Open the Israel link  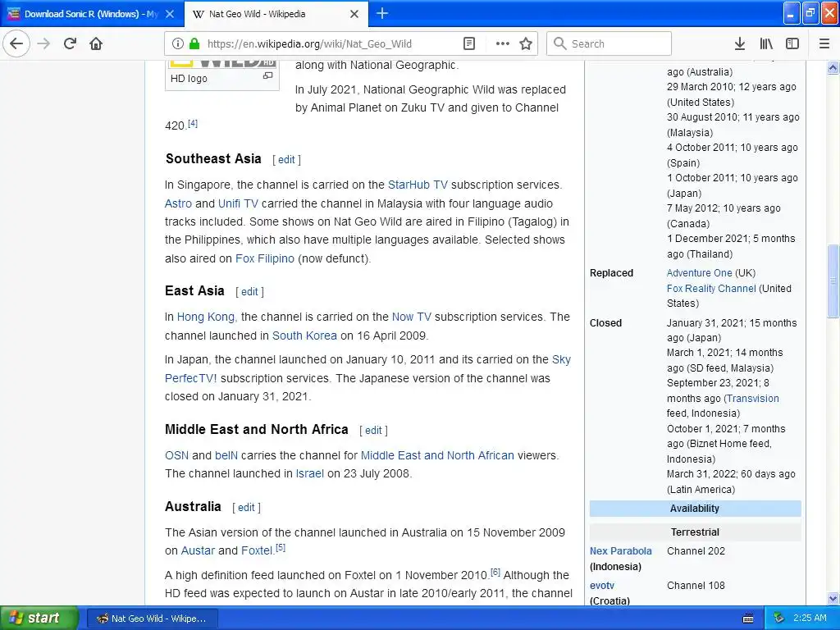click(x=309, y=474)
